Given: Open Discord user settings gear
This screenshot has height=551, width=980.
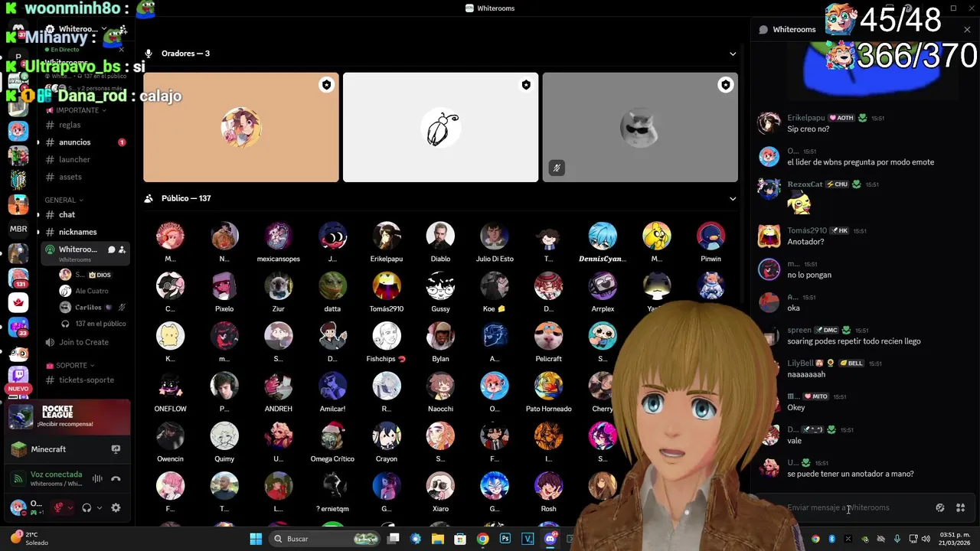Looking at the screenshot, I should [116, 507].
